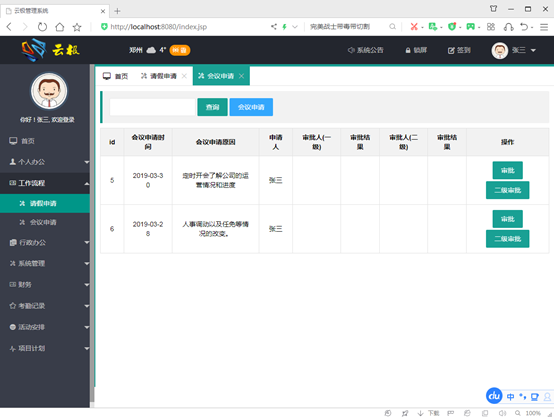The image size is (554, 419).
Task: Click the share icon in address bar
Action: (x=274, y=26)
